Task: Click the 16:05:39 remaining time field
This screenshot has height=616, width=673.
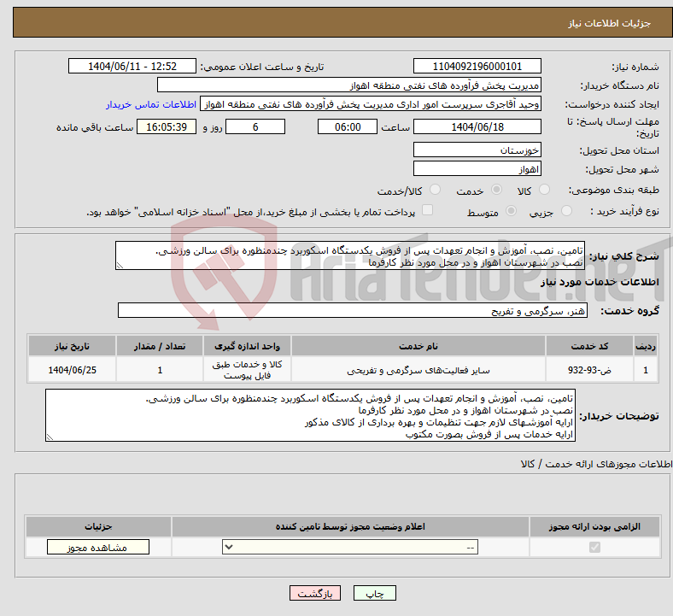Action: pos(167,127)
